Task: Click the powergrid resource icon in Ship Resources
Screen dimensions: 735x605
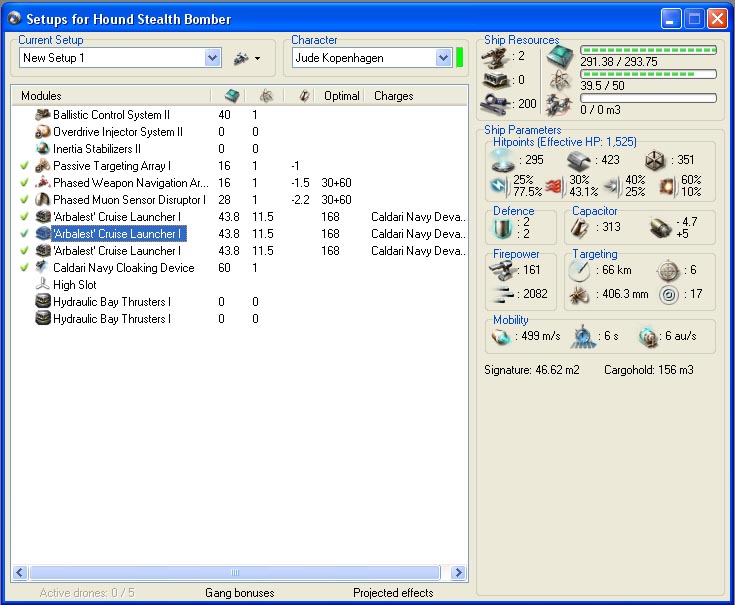Action: click(560, 80)
